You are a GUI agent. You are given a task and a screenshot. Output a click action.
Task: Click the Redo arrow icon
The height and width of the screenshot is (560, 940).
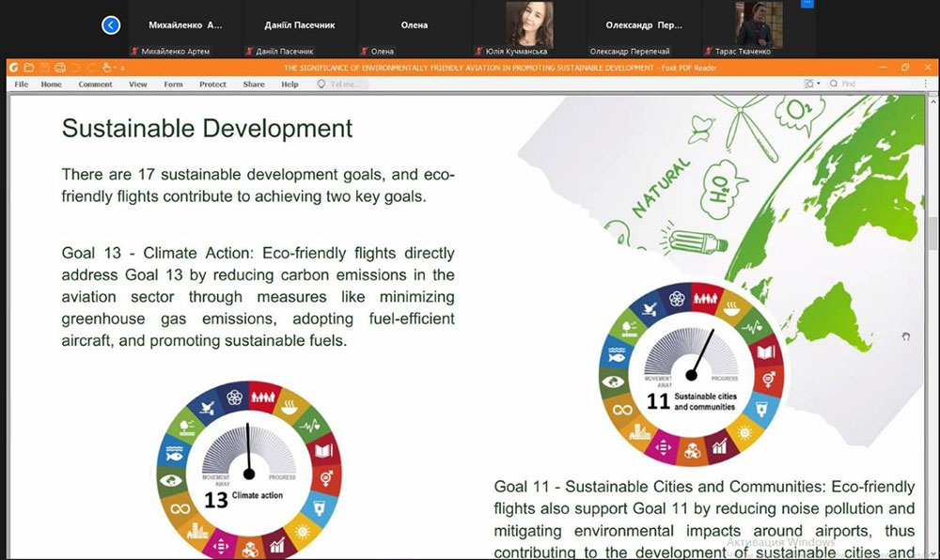click(x=91, y=68)
